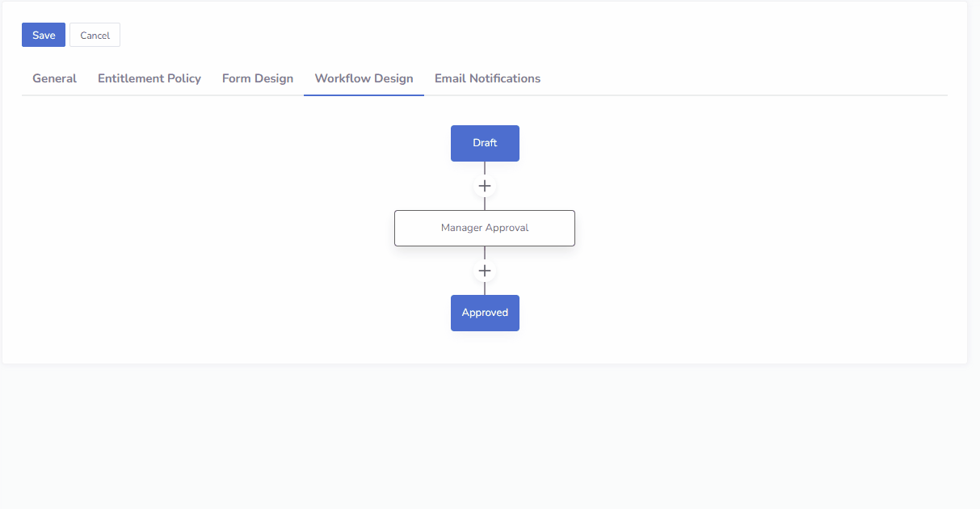Click the plus icon between Manager Approval and Approved

tap(485, 271)
